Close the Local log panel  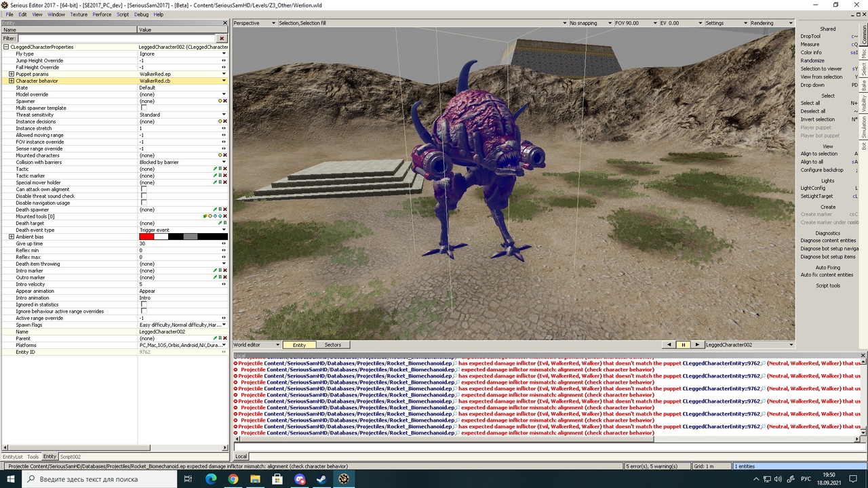[x=863, y=355]
